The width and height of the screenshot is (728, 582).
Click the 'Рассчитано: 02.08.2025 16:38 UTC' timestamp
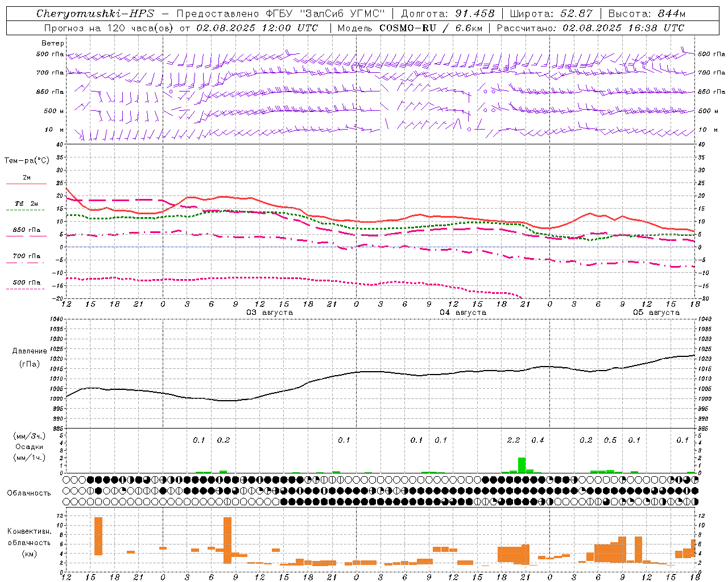pyautogui.click(x=590, y=28)
